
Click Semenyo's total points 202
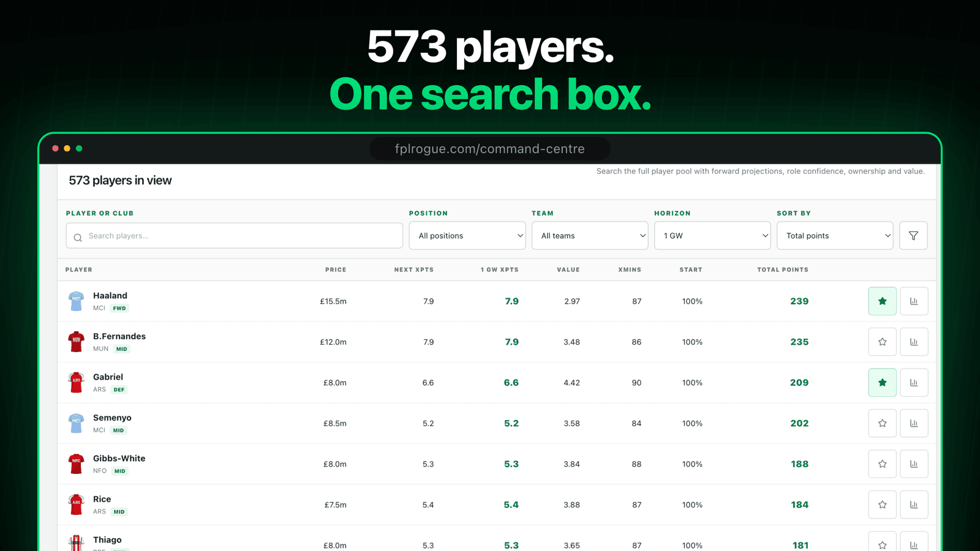(x=799, y=424)
